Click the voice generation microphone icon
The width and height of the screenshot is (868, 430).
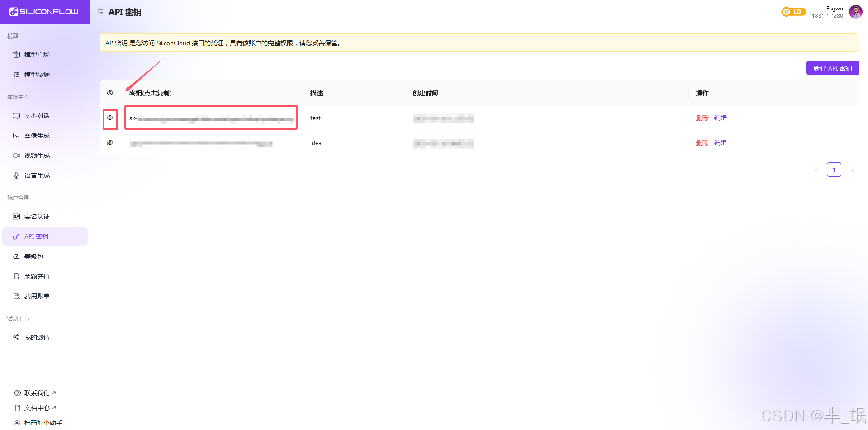pyautogui.click(x=16, y=175)
